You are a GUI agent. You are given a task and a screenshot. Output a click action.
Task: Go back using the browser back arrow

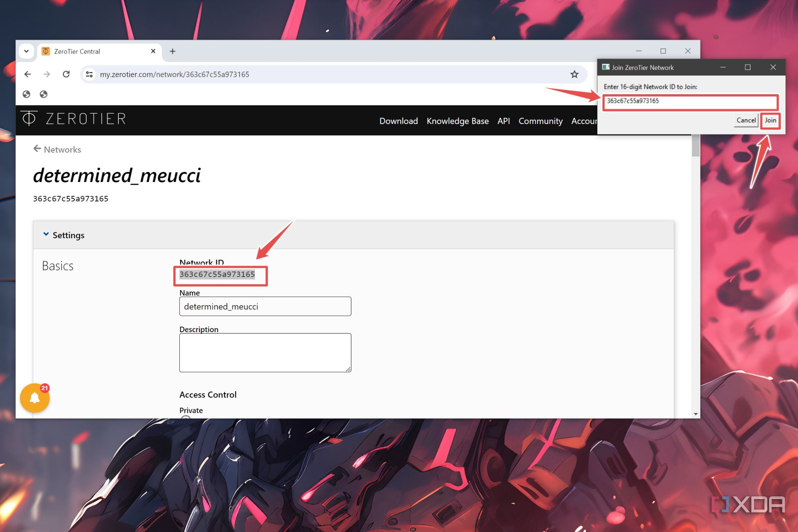pos(28,74)
